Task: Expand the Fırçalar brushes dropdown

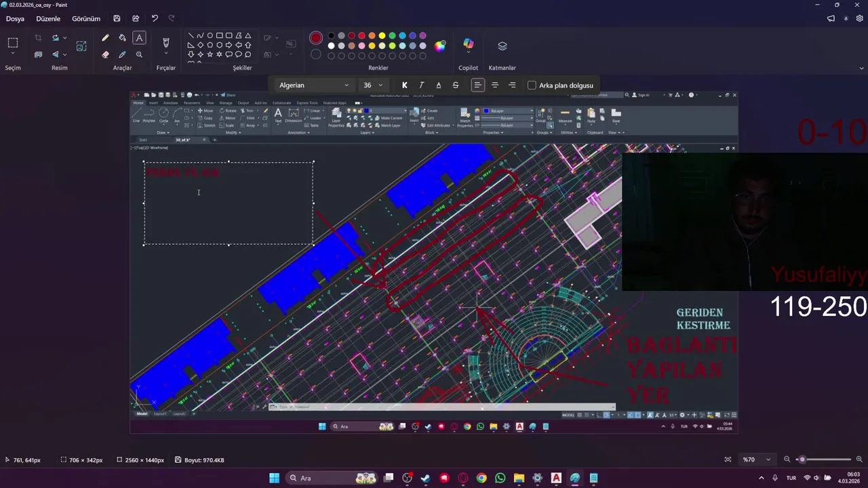Action: [x=166, y=54]
